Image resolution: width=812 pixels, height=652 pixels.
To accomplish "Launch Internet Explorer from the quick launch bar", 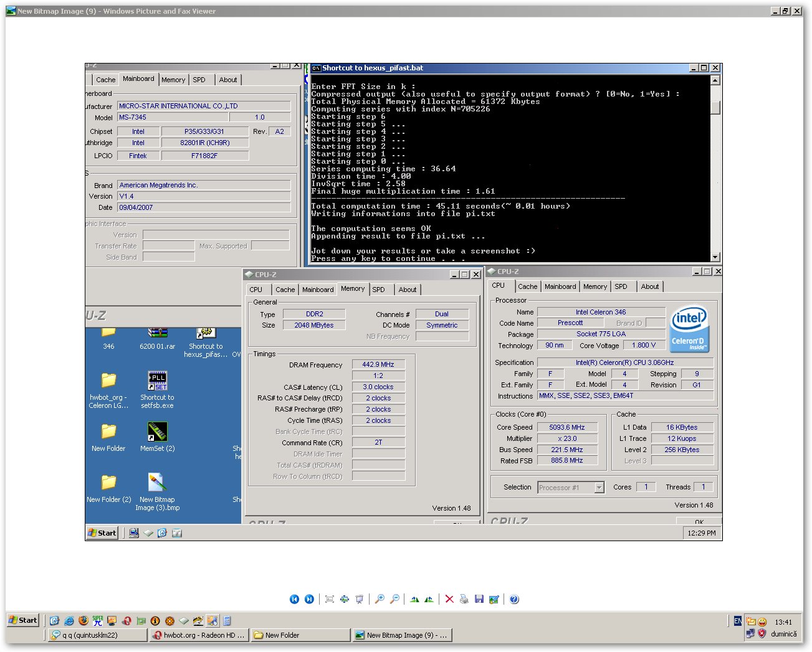I will 69,620.
